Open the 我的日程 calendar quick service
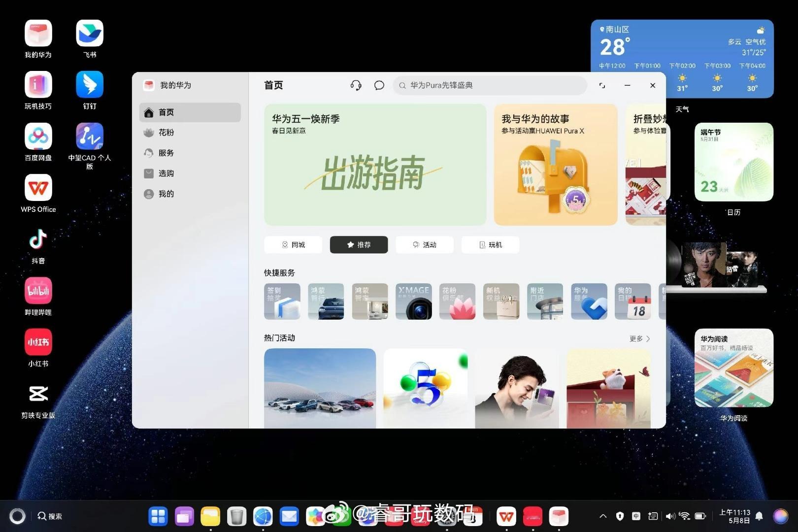The width and height of the screenshot is (798, 532). coord(633,301)
